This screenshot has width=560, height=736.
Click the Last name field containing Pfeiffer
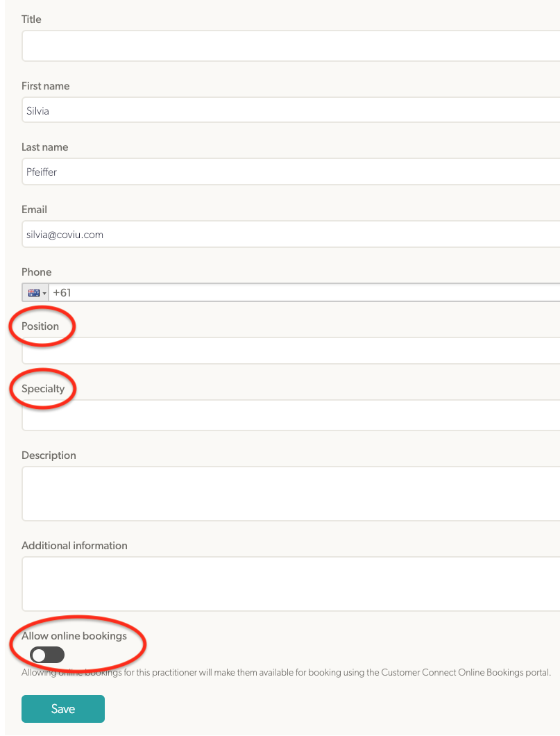(x=291, y=172)
